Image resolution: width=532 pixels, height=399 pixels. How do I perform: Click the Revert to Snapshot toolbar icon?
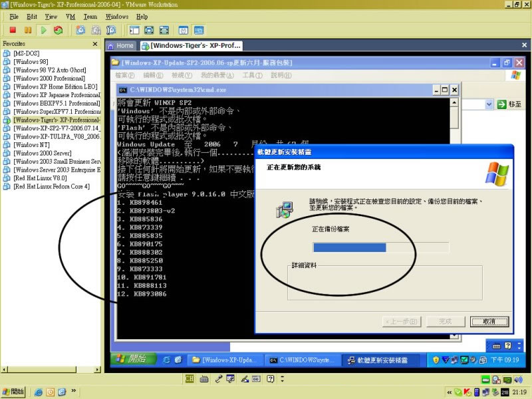coord(96,30)
